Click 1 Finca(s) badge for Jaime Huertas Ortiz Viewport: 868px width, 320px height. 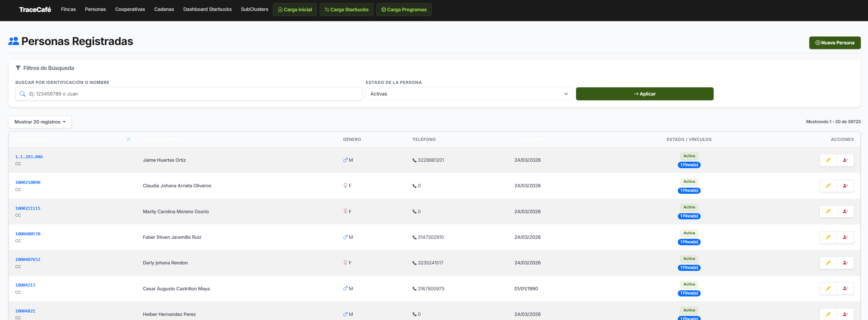pyautogui.click(x=689, y=165)
